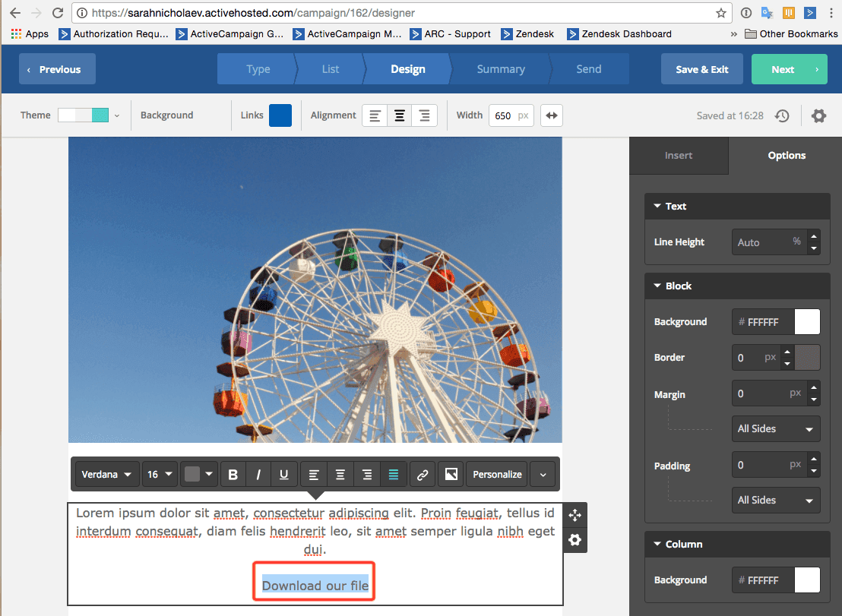Open campaign settings gear icon
This screenshot has width=842, height=616.
pos(818,115)
